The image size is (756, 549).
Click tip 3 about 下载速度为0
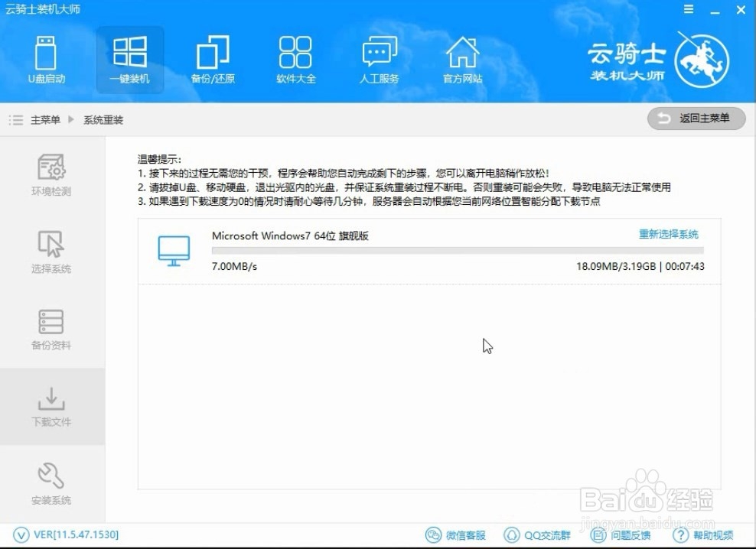[369, 201]
